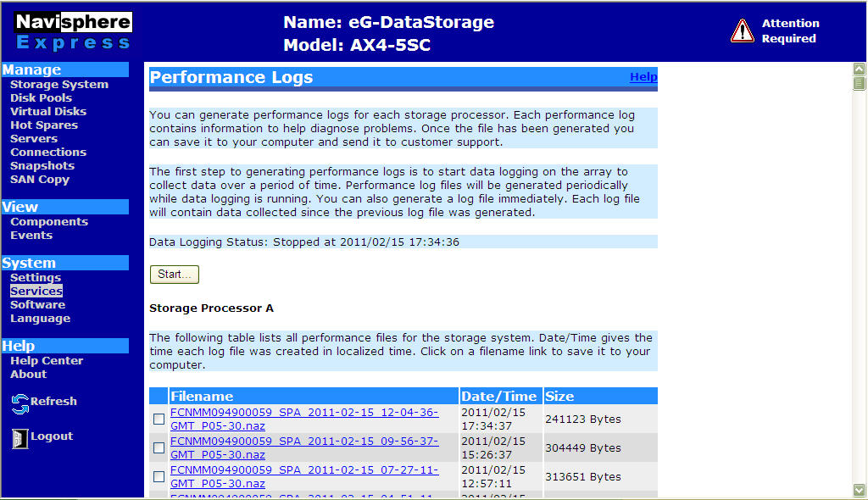Download the SPA 12-04-36 .naz log file
868x500 pixels.
(304, 419)
